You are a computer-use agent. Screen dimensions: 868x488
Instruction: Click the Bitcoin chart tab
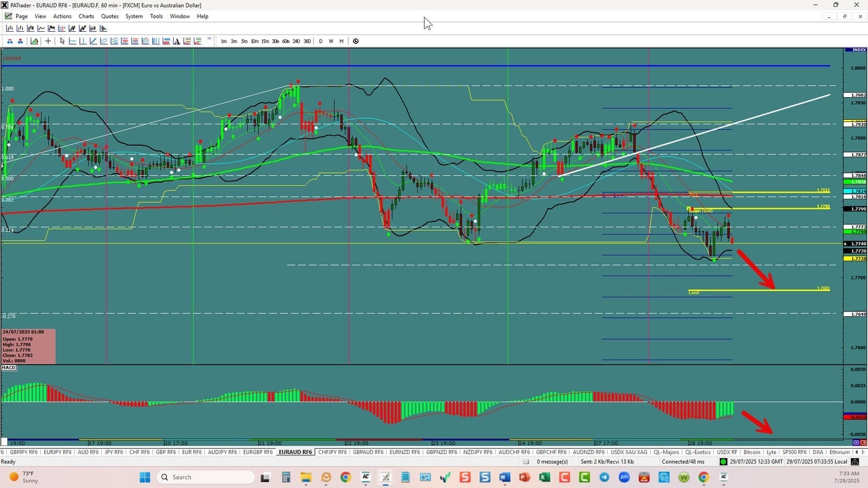point(752,452)
